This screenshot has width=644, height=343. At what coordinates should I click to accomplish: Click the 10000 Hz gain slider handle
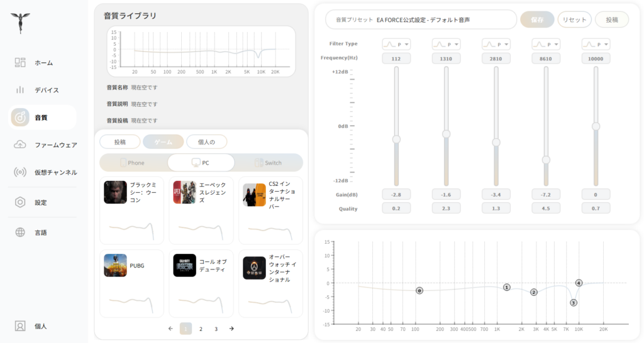596,126
